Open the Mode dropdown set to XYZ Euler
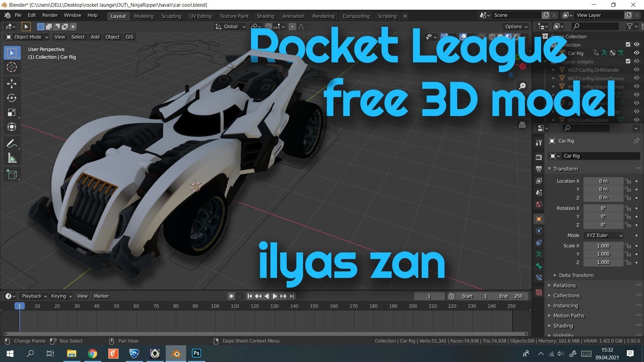This screenshot has height=362, width=644. point(603,235)
